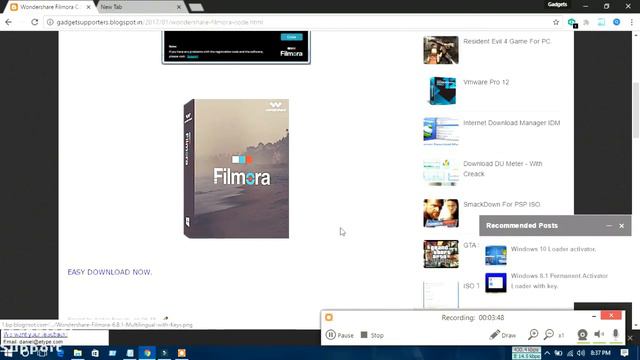Click the site info icon in the address bar
The height and width of the screenshot is (360, 640).
tap(50, 22)
